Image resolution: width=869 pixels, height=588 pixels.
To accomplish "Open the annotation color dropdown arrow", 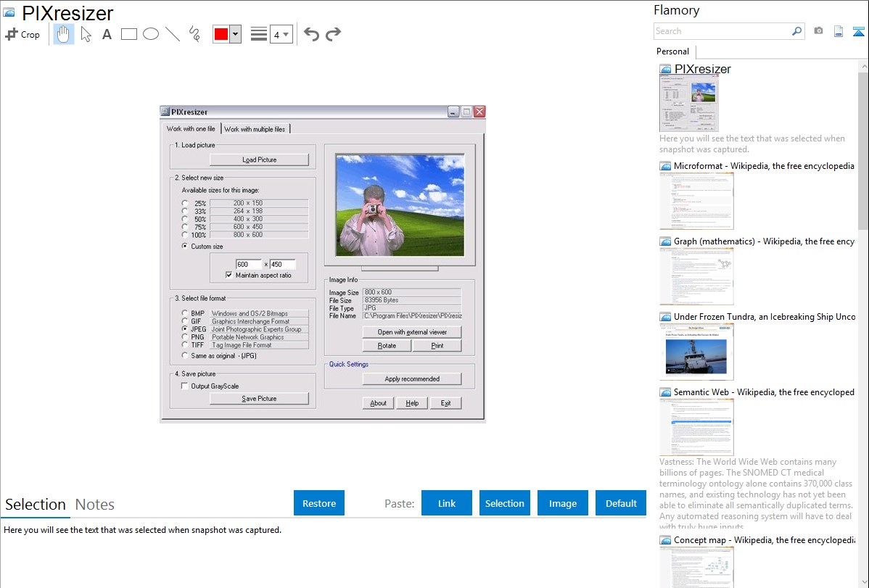I will (x=236, y=34).
